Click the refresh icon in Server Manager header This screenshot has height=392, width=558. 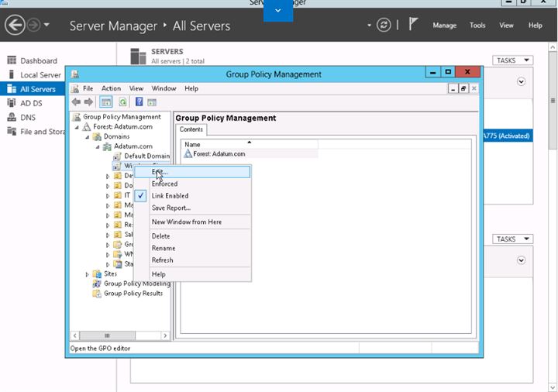[384, 26]
